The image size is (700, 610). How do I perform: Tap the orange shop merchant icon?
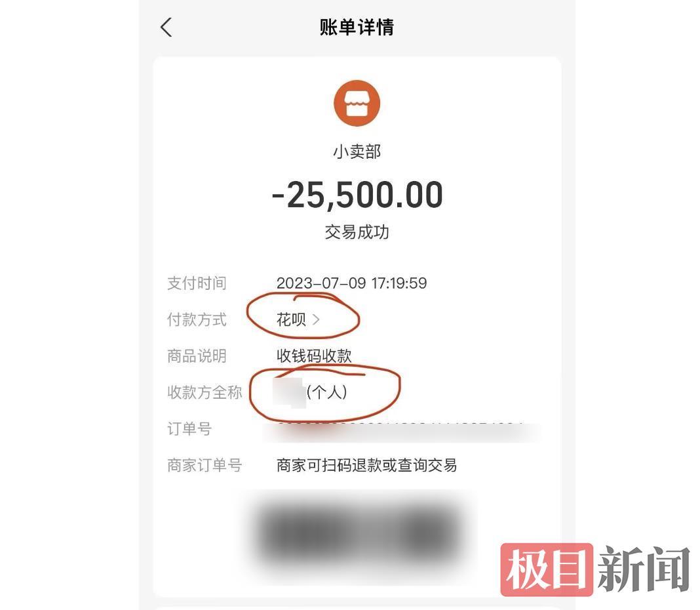pos(357,103)
